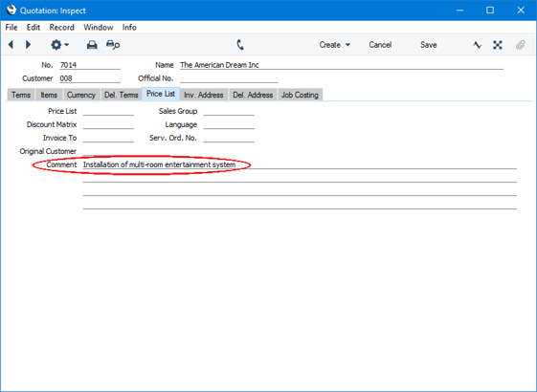
Task: Click the Discount Matrix field
Action: (108, 124)
